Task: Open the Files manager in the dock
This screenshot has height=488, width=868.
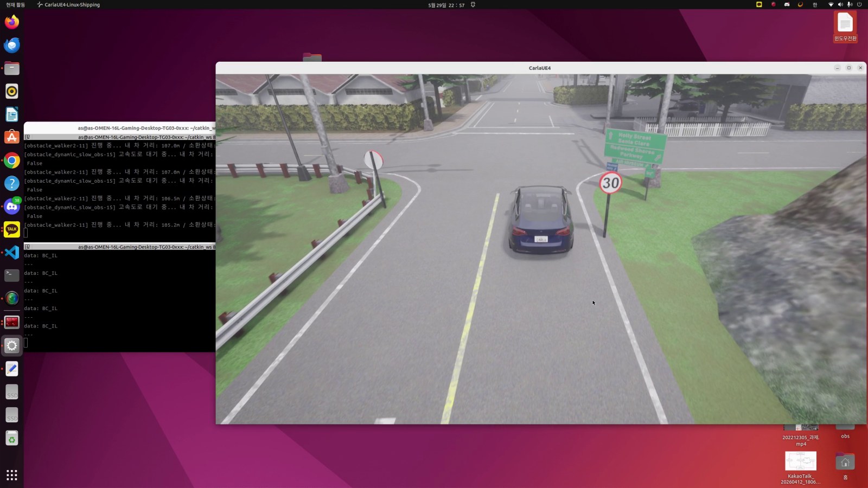Action: [x=12, y=68]
